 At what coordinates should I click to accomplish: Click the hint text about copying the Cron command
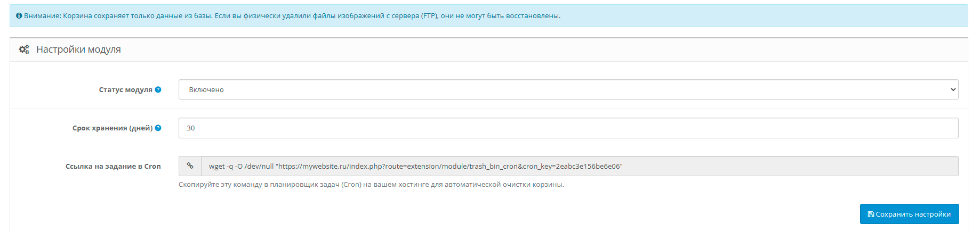click(x=371, y=185)
